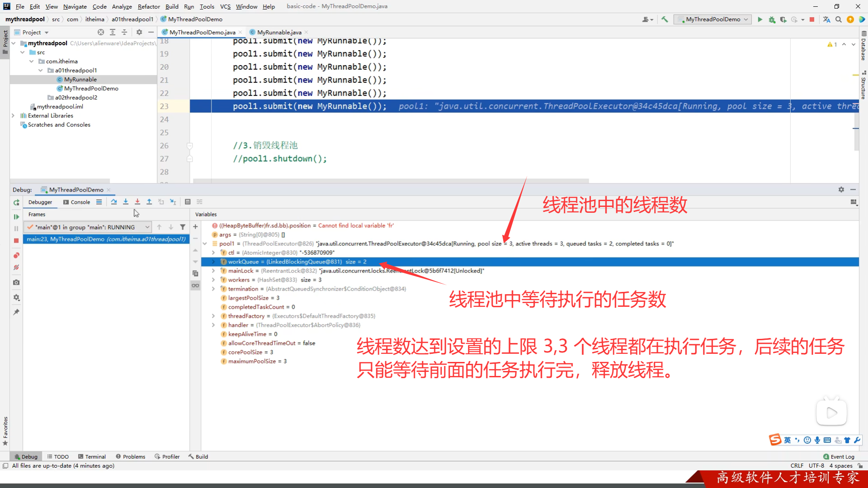
Task: Collapse the a01threadpool1 package folder
Action: click(41, 70)
